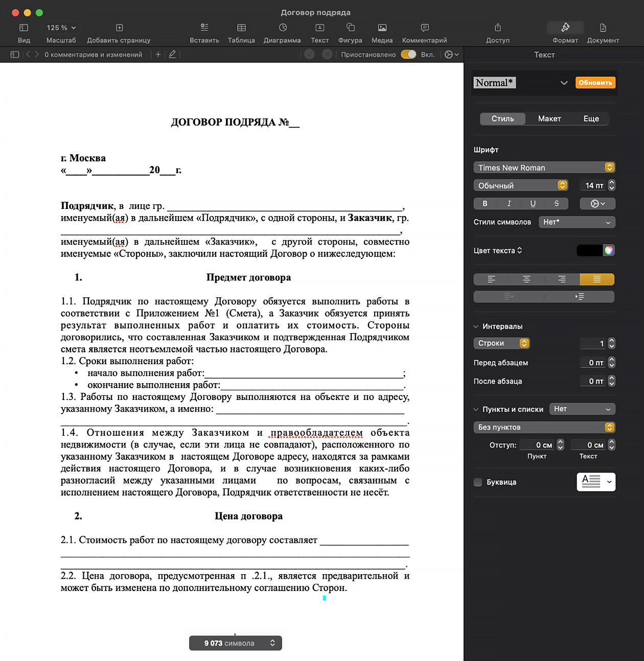Screen dimensions: 644x661
Task: Open the Вставить insert menu
Action: point(204,28)
